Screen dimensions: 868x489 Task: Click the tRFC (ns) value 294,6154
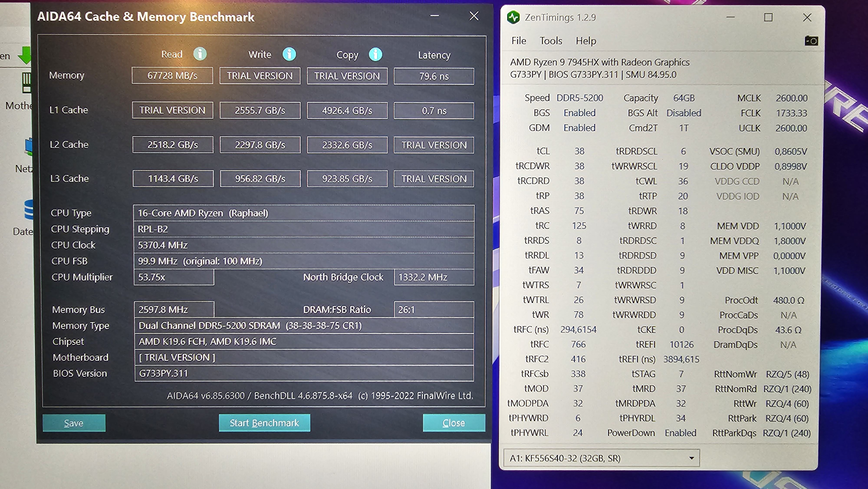[x=578, y=329]
